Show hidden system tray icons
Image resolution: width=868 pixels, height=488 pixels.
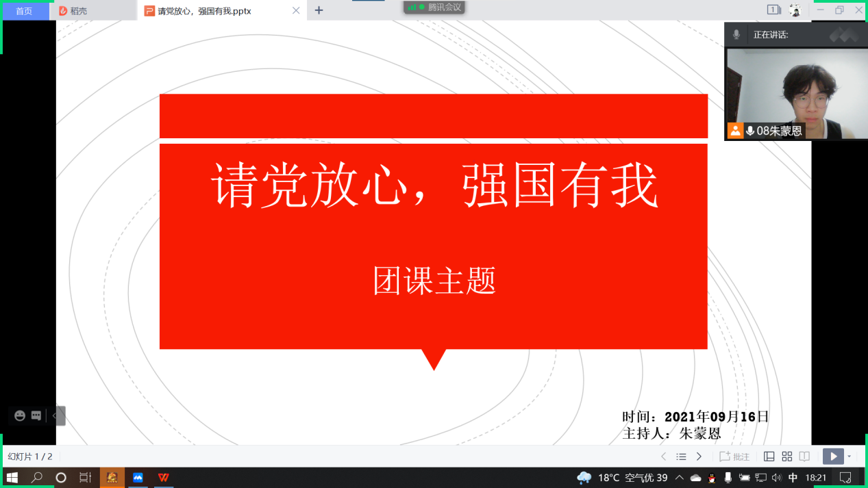(x=679, y=478)
